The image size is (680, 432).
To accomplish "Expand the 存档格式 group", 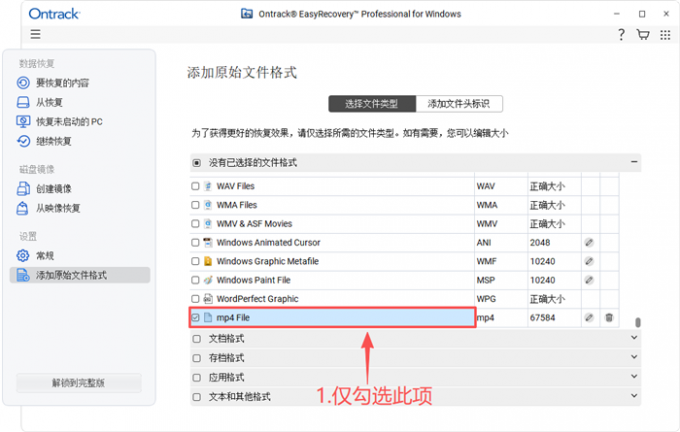I will pyautogui.click(x=634, y=357).
